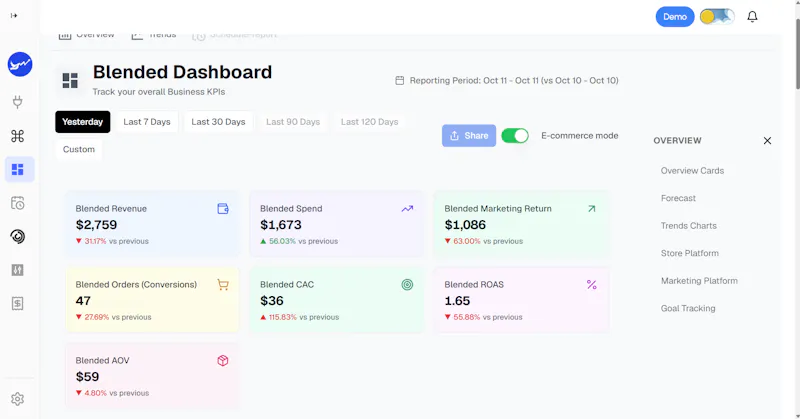This screenshot has height=419, width=800.
Task: Select the Yesterday date range
Action: [83, 122]
